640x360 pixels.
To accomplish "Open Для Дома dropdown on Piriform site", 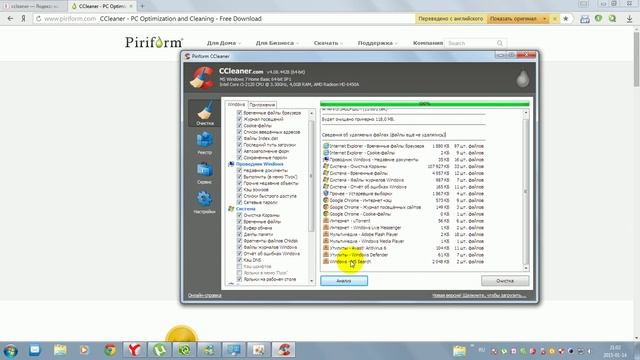I will click(x=224, y=43).
